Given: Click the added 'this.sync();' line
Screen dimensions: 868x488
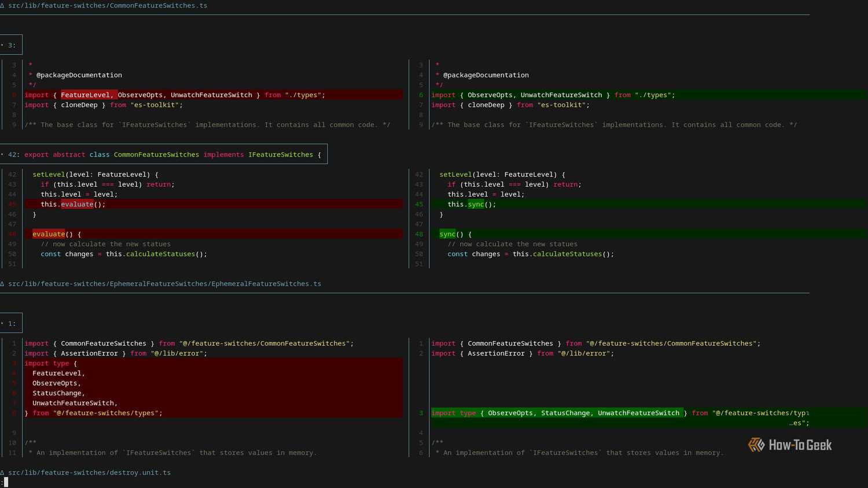Looking at the screenshot, I should tap(649, 204).
